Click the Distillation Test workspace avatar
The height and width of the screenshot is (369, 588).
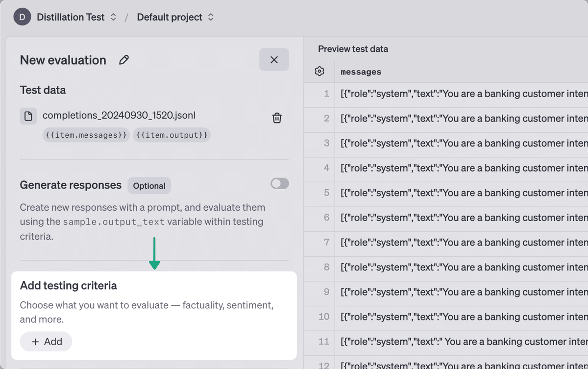point(22,17)
